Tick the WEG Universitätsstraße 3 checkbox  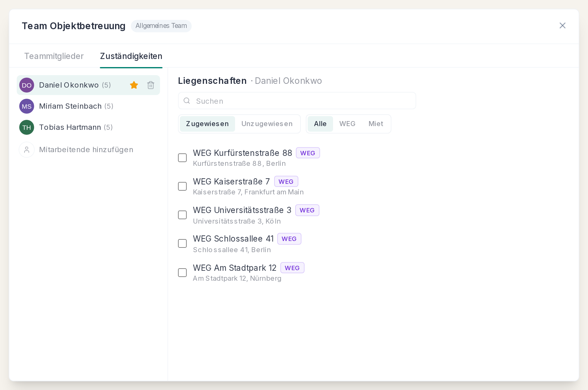182,215
